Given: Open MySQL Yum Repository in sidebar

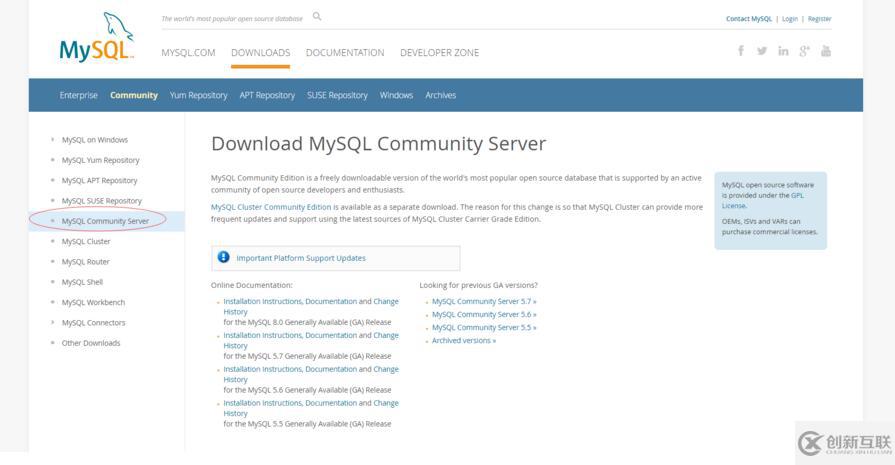Looking at the screenshot, I should click(x=100, y=160).
